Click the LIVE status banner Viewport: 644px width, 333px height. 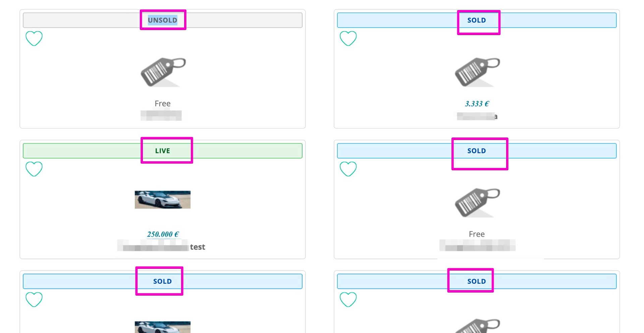pyautogui.click(x=163, y=151)
